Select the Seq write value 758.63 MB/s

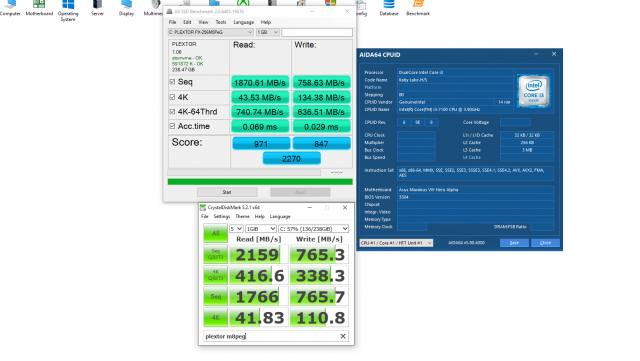[322, 83]
